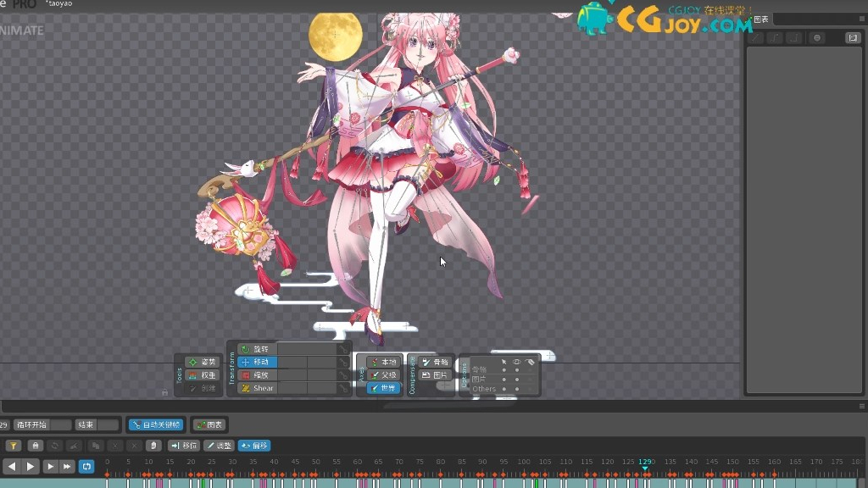Viewport: 868px width, 488px height.
Task: Open the 图表 (Graph) view button
Action: (x=210, y=425)
